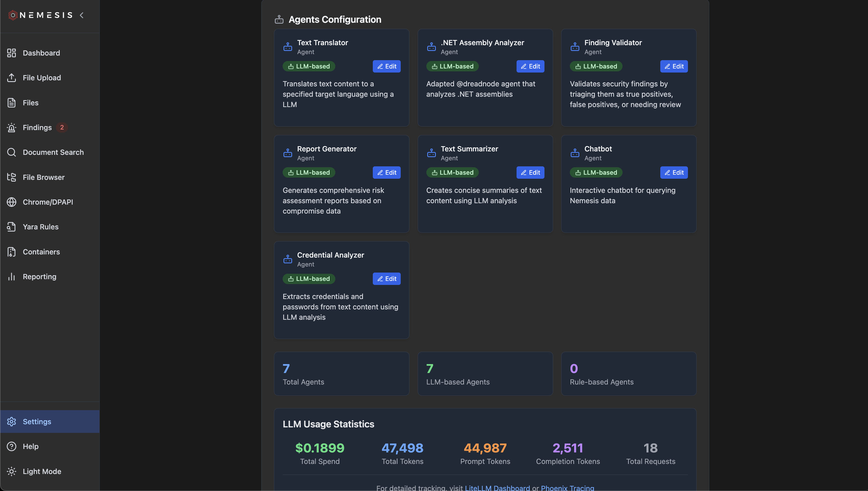Go to the Files page
This screenshot has height=491, width=868.
tap(30, 102)
